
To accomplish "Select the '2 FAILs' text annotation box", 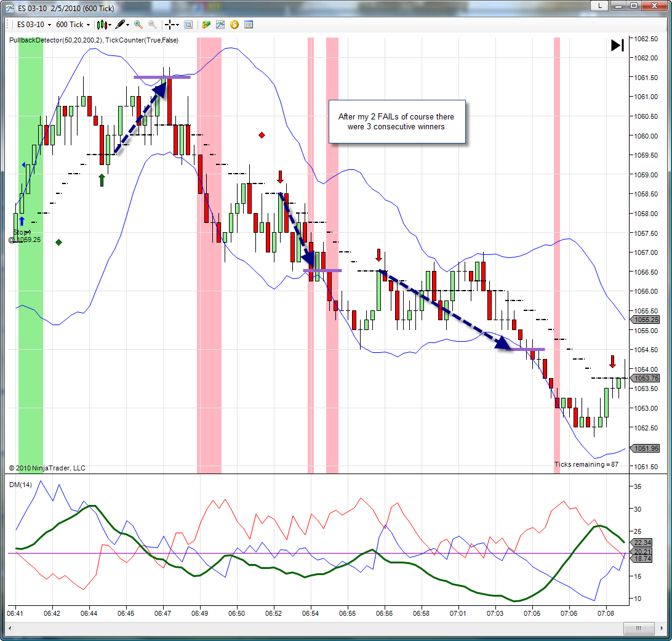I will tap(397, 122).
